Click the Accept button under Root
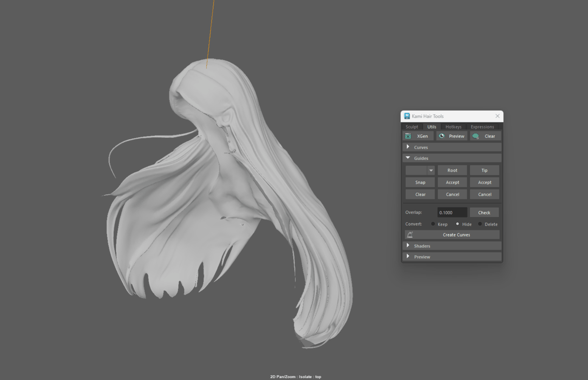The height and width of the screenshot is (380, 588). pyautogui.click(x=453, y=182)
